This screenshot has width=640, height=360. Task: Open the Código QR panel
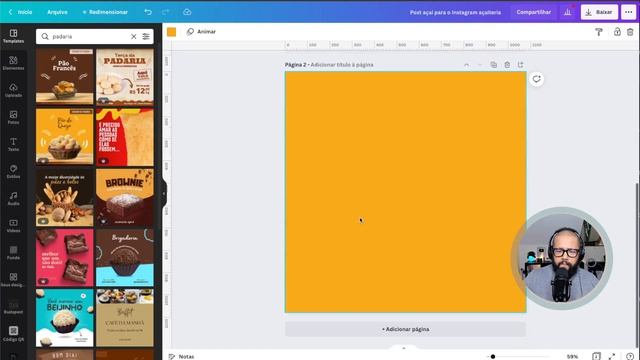click(13, 333)
